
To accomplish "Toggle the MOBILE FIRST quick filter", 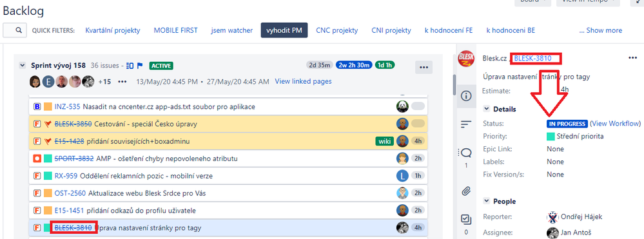I will [176, 30].
